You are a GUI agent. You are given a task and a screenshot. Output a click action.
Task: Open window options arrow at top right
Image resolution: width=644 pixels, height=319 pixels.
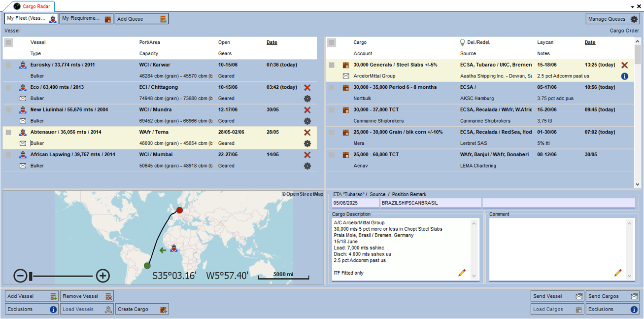point(632,6)
